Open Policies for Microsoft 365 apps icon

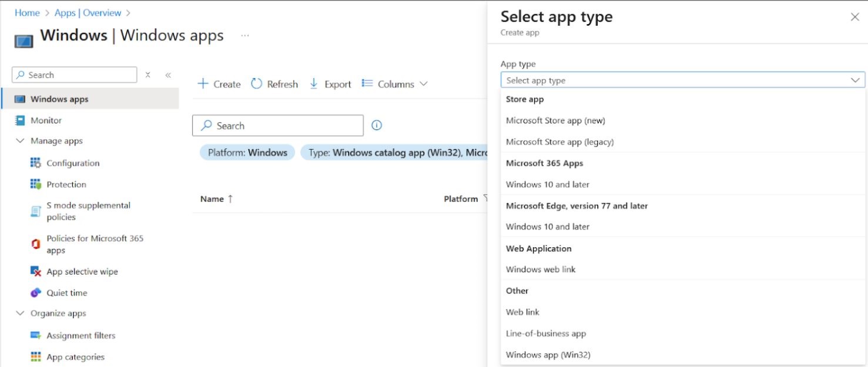[36, 244]
